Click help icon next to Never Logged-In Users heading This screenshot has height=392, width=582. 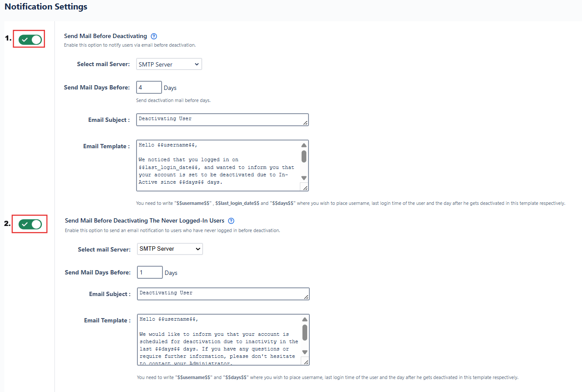[x=231, y=221]
